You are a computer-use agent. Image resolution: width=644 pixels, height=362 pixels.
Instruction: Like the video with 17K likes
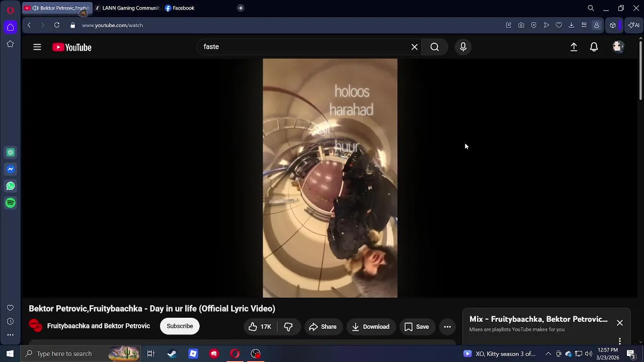[x=260, y=327]
